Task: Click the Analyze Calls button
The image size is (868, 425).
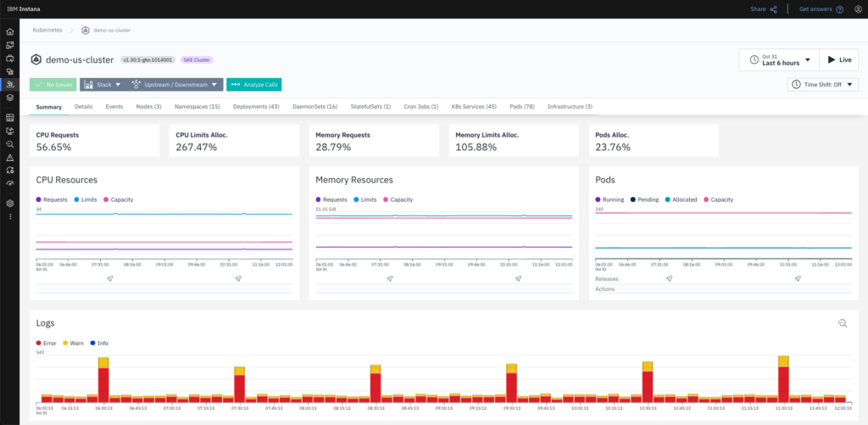Action: (x=254, y=85)
